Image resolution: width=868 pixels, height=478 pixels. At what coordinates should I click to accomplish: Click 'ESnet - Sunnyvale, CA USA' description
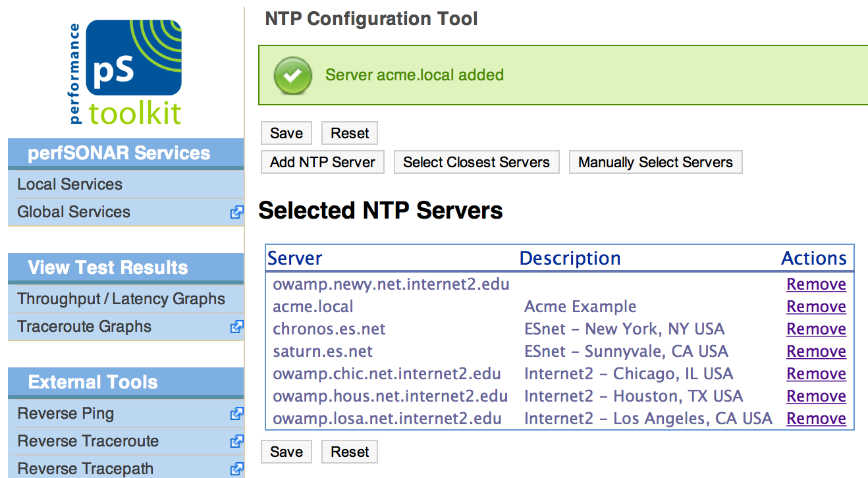[626, 352]
